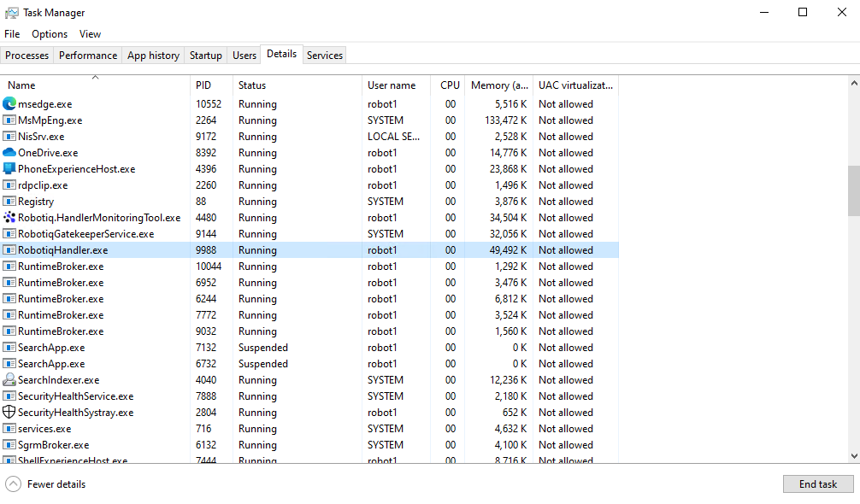Click the vertical scrollbar thumb
The width and height of the screenshot is (860, 504).
point(854,191)
